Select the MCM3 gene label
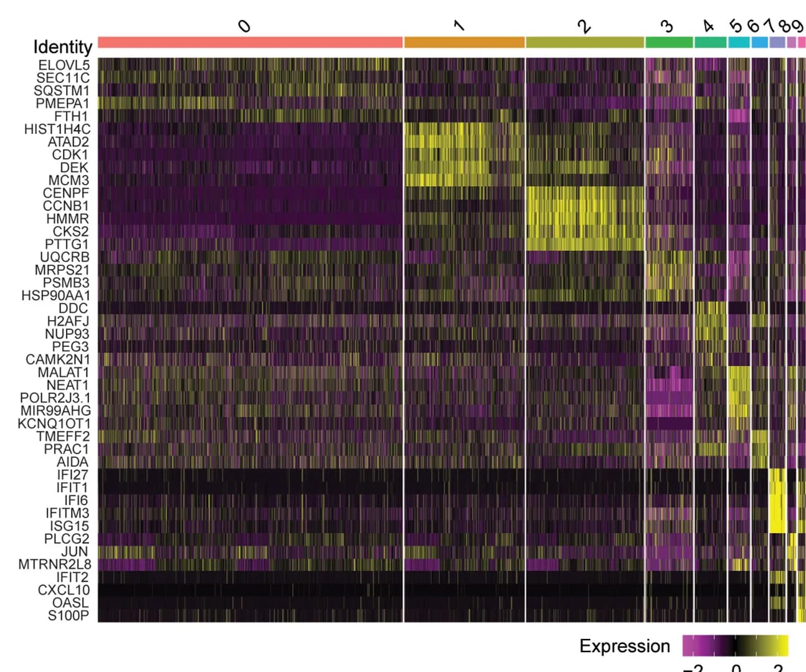Viewport: 806px width, 672px height. coord(69,180)
